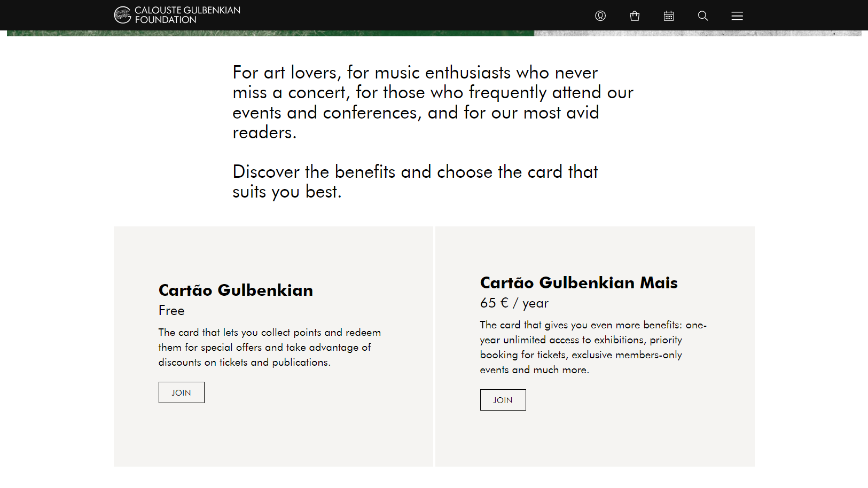The width and height of the screenshot is (868, 488).
Task: Click the '65 € / year' price text
Action: click(514, 303)
